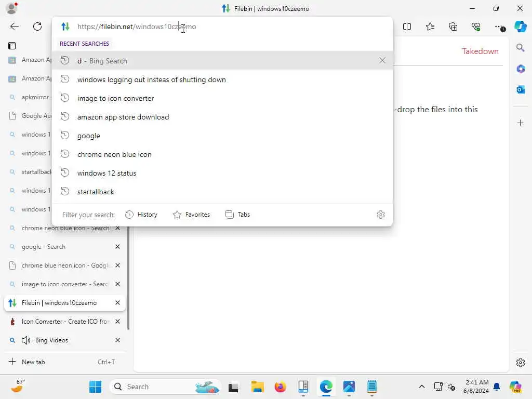Open Notepad from the taskbar
Viewport: 532px width, 399px height.
(372, 387)
